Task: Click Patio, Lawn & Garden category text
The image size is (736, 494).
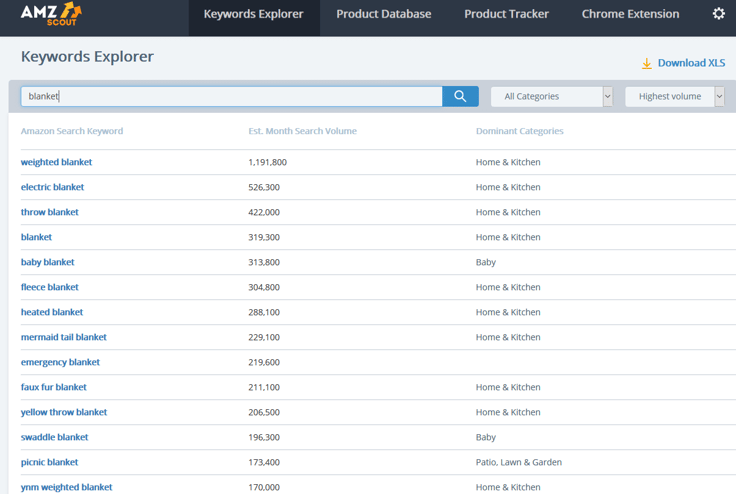Action: point(519,462)
